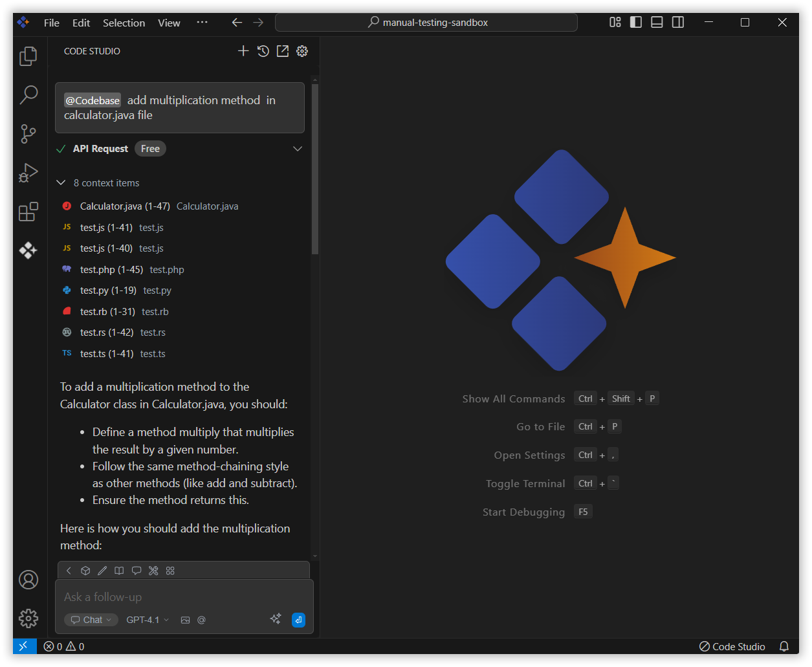
Task: Open the Selection menu
Action: (x=124, y=23)
